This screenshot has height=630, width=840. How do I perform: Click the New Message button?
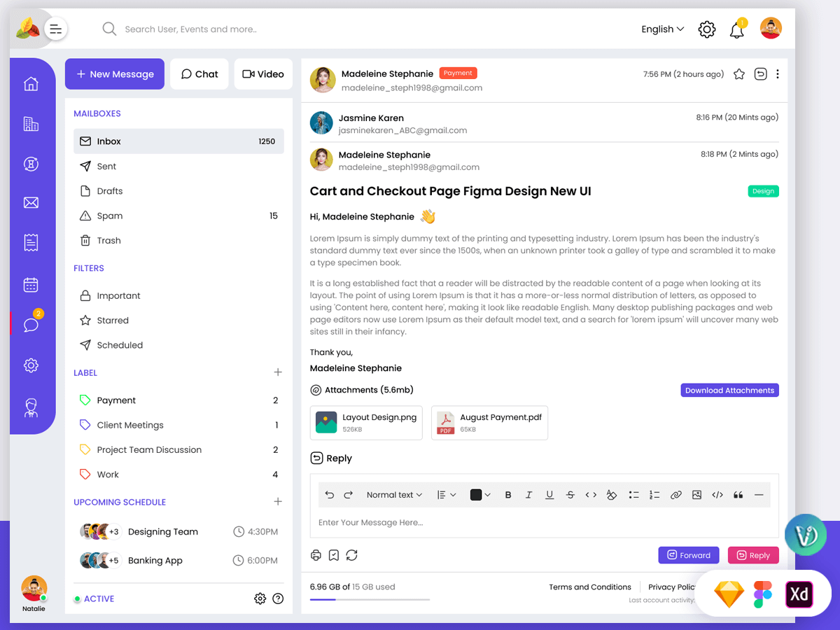coord(115,74)
